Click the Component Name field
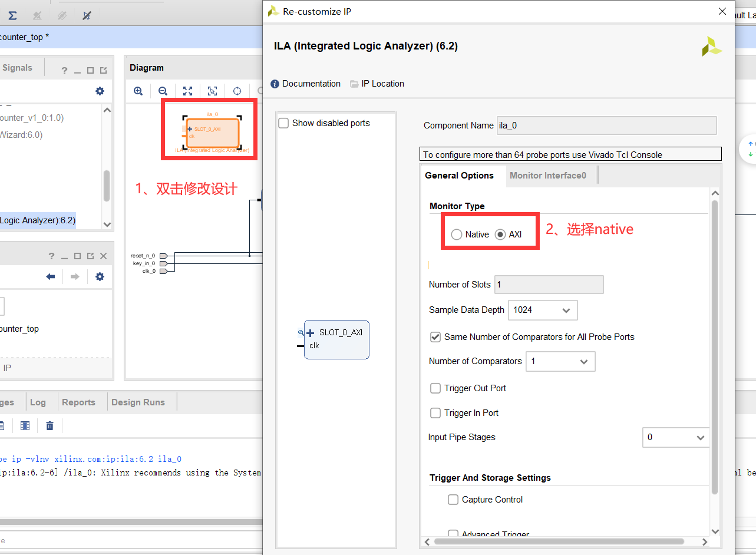756x555 pixels. (606, 125)
